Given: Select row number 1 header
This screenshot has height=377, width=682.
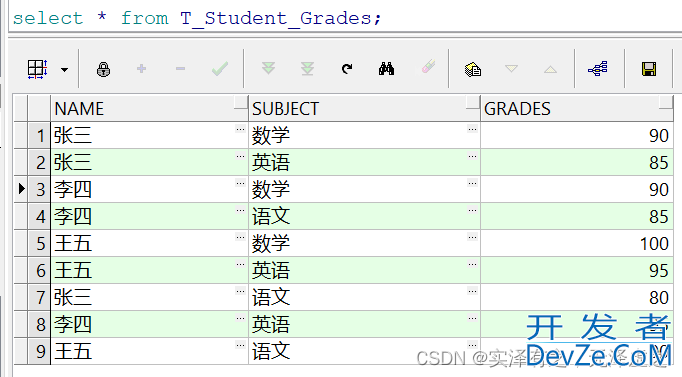Looking at the screenshot, I should pyautogui.click(x=39, y=136).
